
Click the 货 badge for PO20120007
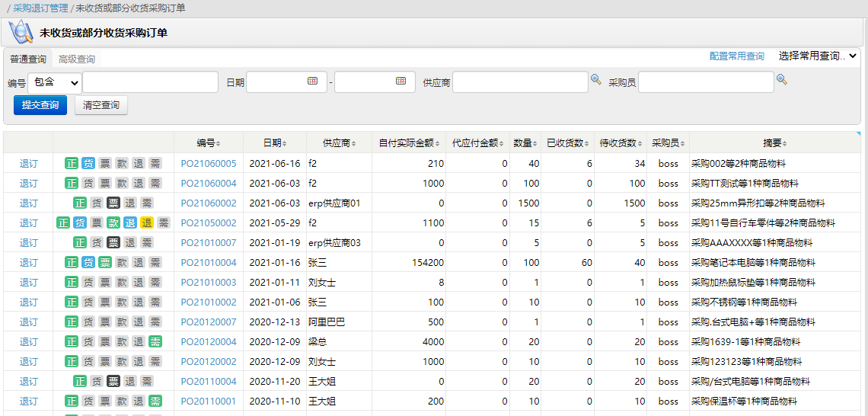pos(88,322)
